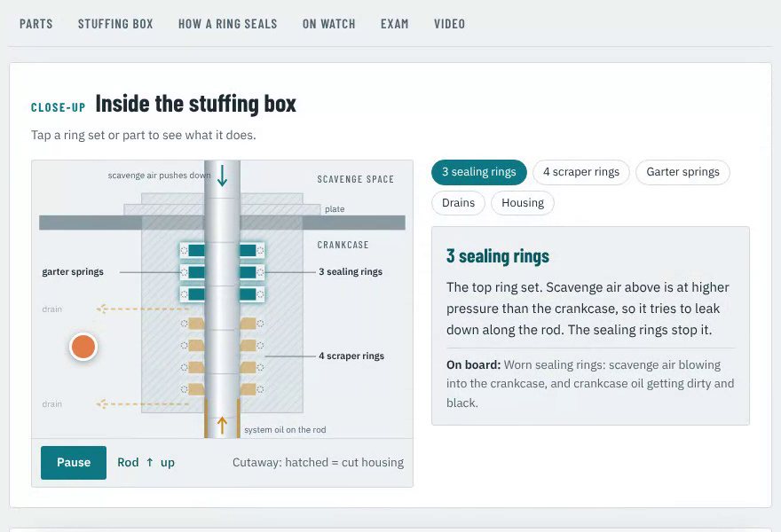Click the '3 sealing rings' diagram label
The image size is (781, 532).
[351, 271]
